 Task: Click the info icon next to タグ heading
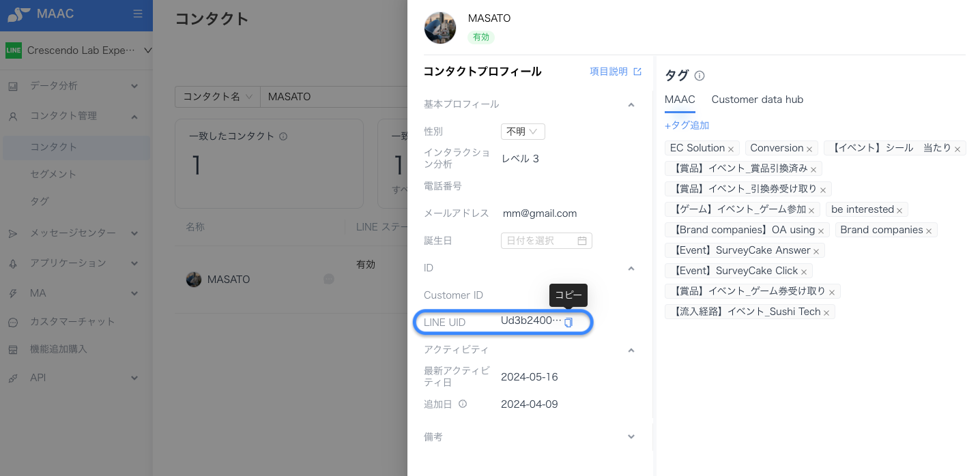click(x=700, y=76)
